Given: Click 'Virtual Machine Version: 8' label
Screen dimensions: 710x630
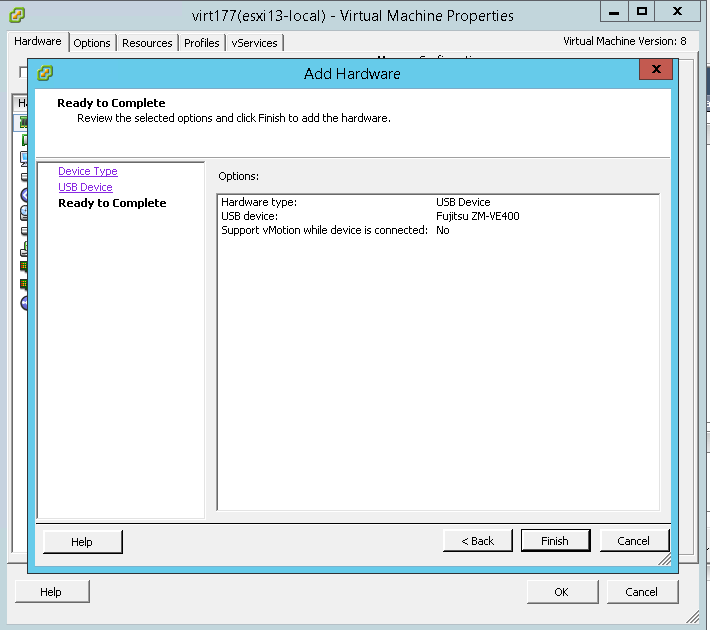Looking at the screenshot, I should pos(624,41).
